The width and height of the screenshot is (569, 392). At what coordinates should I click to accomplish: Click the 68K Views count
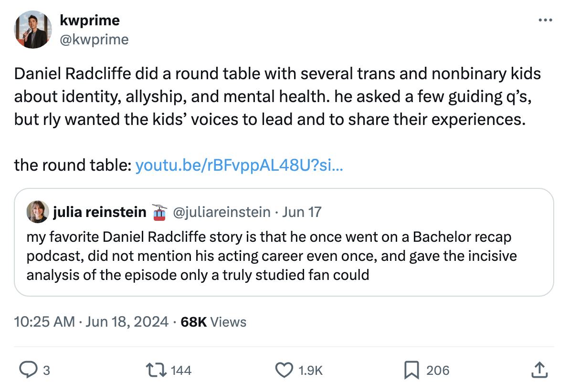(213, 321)
